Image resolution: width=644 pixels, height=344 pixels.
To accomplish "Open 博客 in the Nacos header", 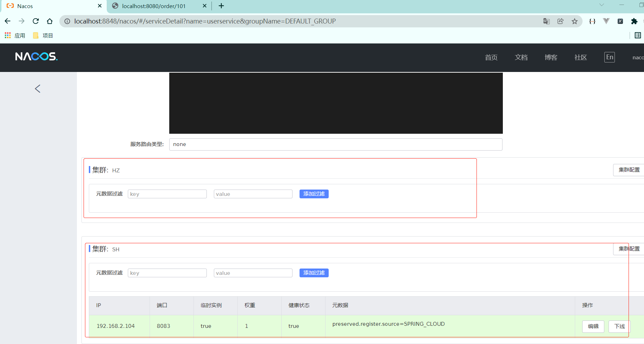I will click(551, 57).
